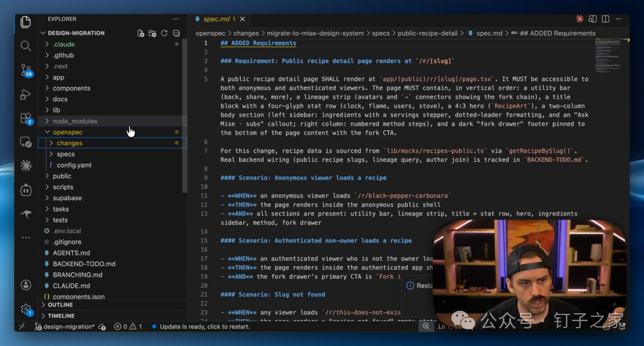Close the spec.md editor tab
This screenshot has height=346, width=644.
click(x=243, y=19)
